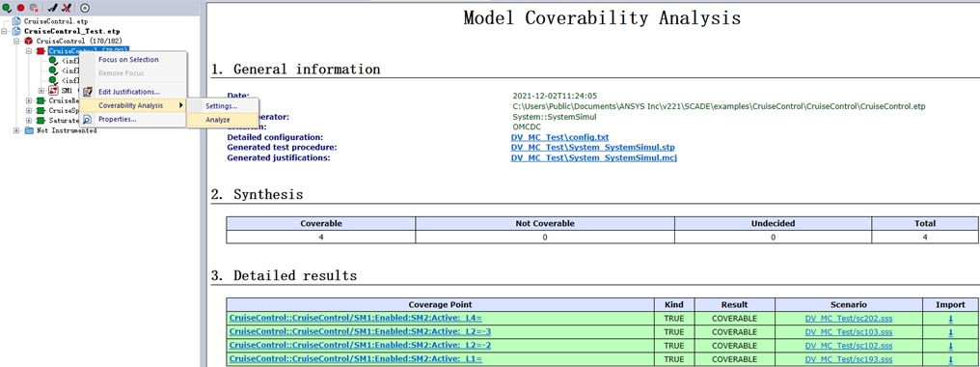
Task: Open coverage point link ending _L2=-2
Action: click(360, 346)
